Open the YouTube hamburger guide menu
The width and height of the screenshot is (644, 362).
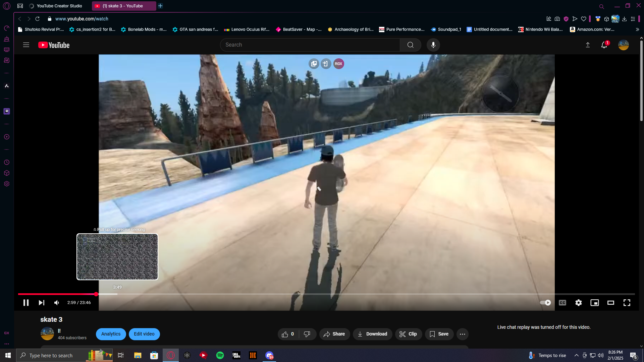(26, 45)
